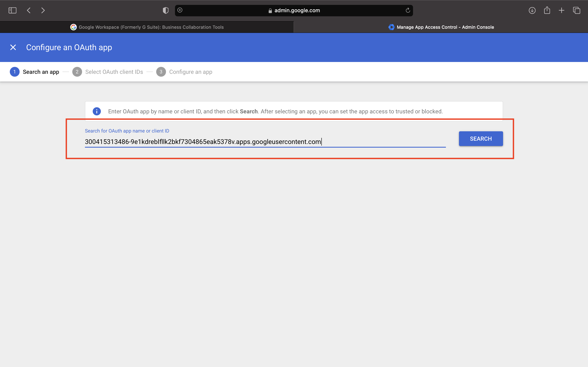Switch to Google Workspace Business Collaboration tab
The width and height of the screenshot is (588, 367).
147,27
